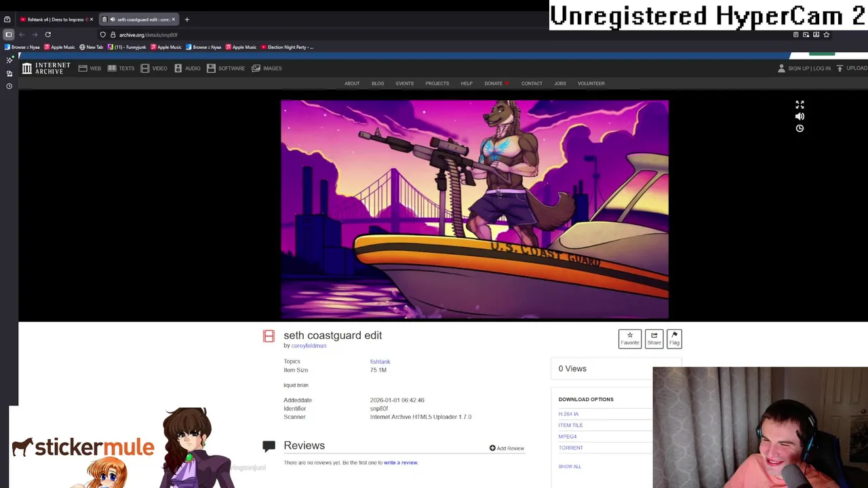
Task: Click the install/download icon in address bar
Action: coord(816,35)
